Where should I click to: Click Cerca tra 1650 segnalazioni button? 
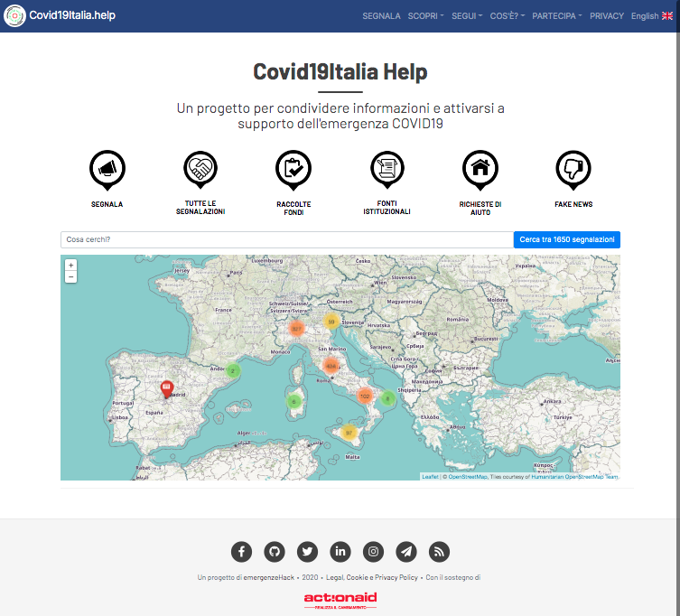click(567, 239)
